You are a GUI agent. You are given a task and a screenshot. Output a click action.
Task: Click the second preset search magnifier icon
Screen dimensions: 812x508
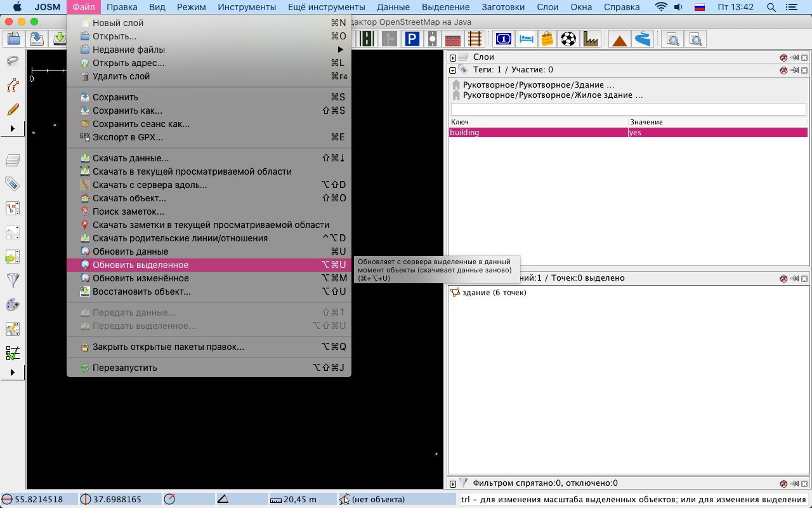tap(696, 39)
